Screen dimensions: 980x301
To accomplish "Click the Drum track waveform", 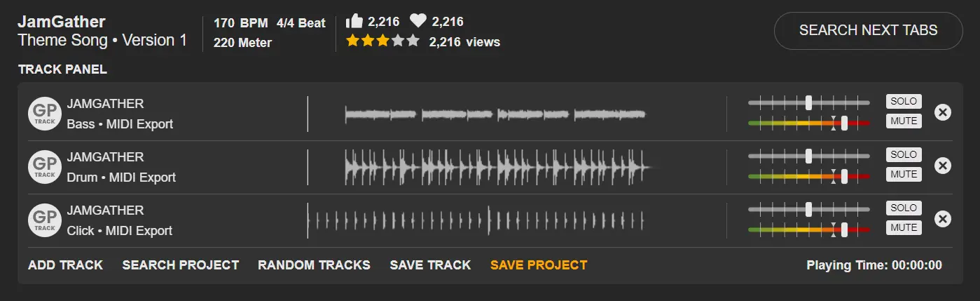I will (x=496, y=168).
